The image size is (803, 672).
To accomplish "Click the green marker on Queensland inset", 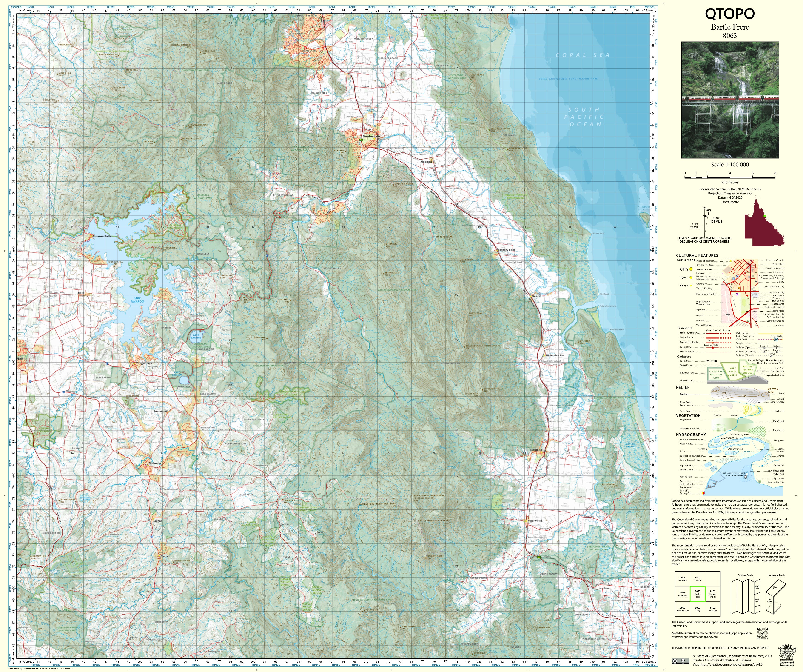I will [764, 216].
